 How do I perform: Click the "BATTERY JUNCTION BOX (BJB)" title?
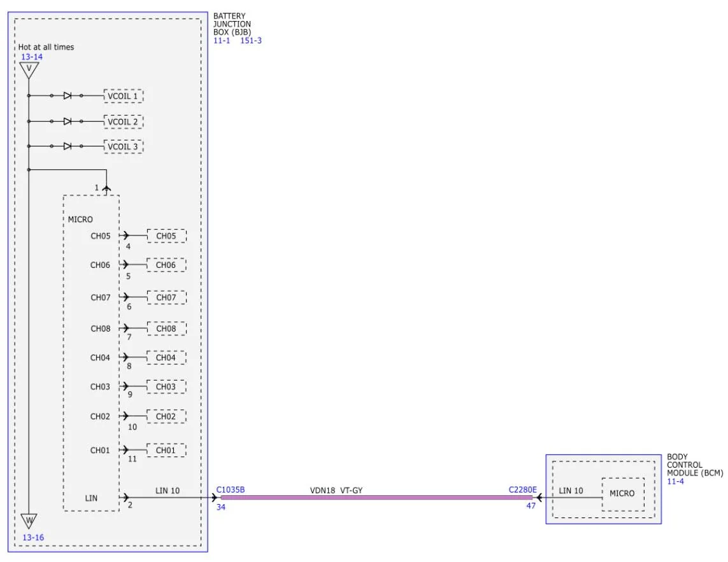point(232,24)
